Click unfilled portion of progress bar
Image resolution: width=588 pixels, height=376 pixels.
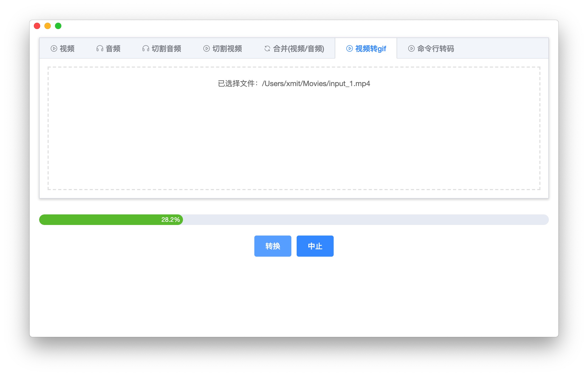click(x=365, y=220)
